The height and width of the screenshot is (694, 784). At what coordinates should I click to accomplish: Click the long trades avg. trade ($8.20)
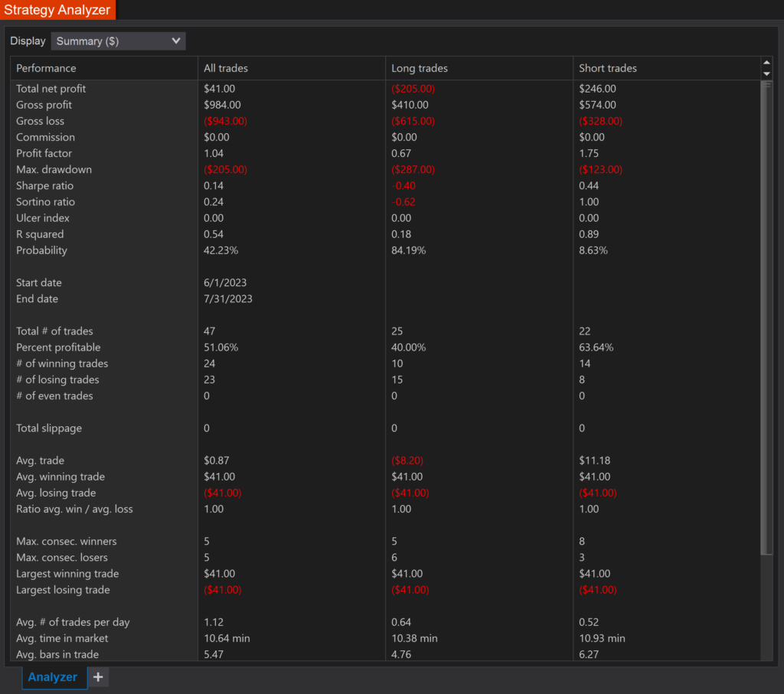tap(407, 461)
